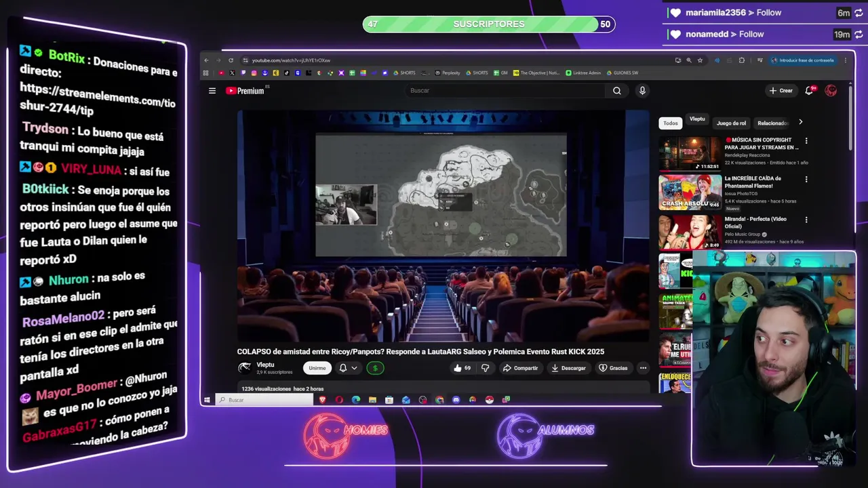868x488 pixels.
Task: Click the Compartir share button
Action: 520,368
